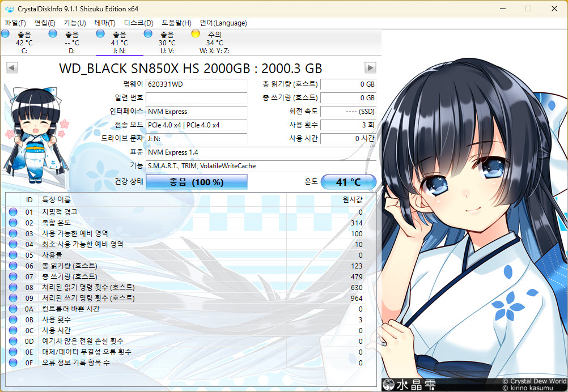Click the blue status orb for drive D:

(x=53, y=34)
